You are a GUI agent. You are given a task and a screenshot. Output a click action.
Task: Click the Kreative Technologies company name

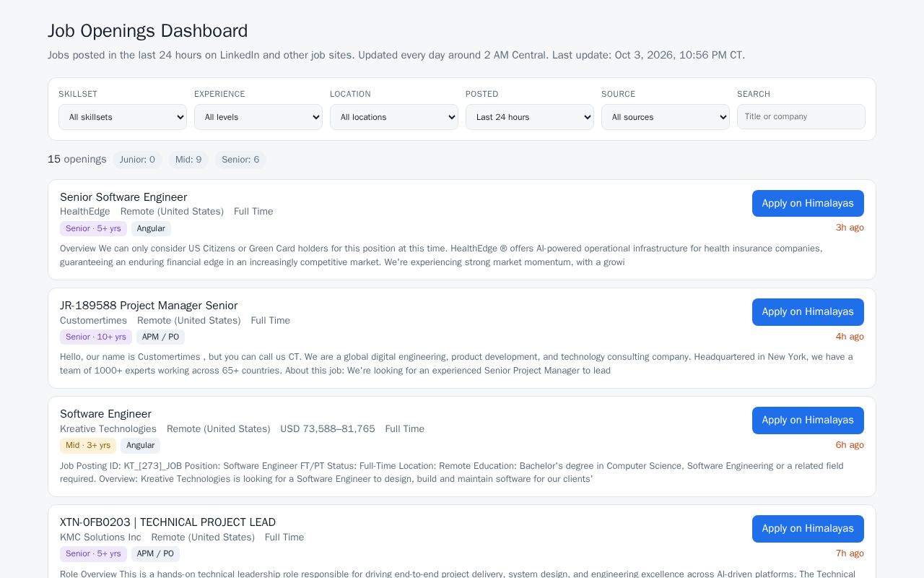(x=108, y=428)
